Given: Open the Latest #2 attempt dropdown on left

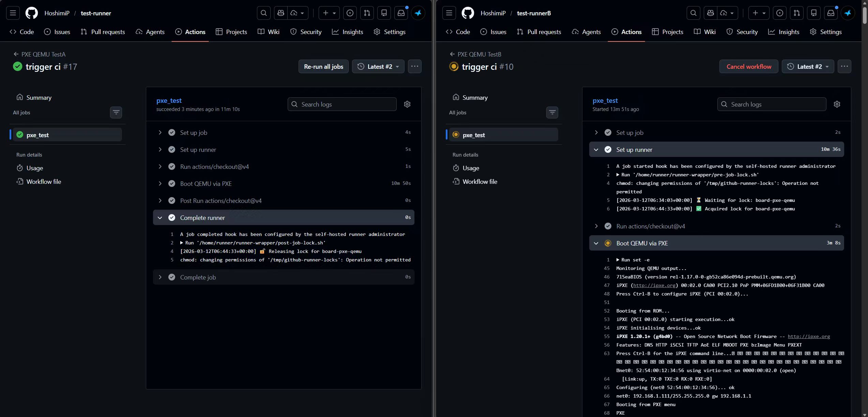Looking at the screenshot, I should click(x=378, y=66).
